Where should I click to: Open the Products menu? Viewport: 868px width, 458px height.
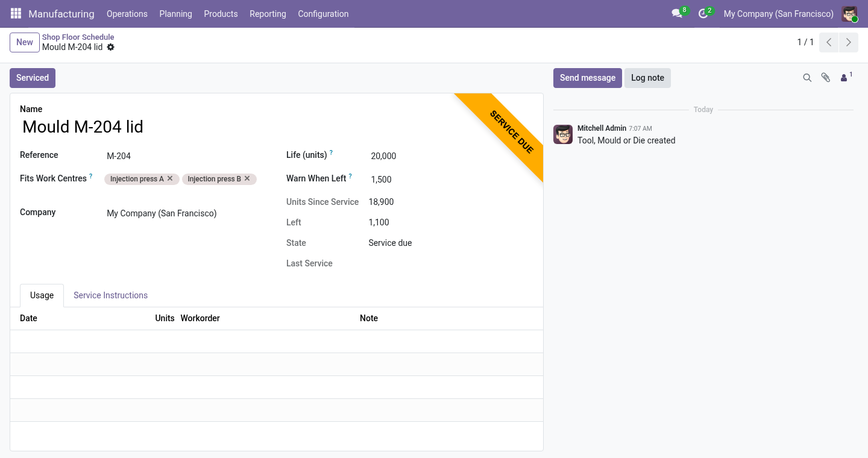[x=221, y=14]
